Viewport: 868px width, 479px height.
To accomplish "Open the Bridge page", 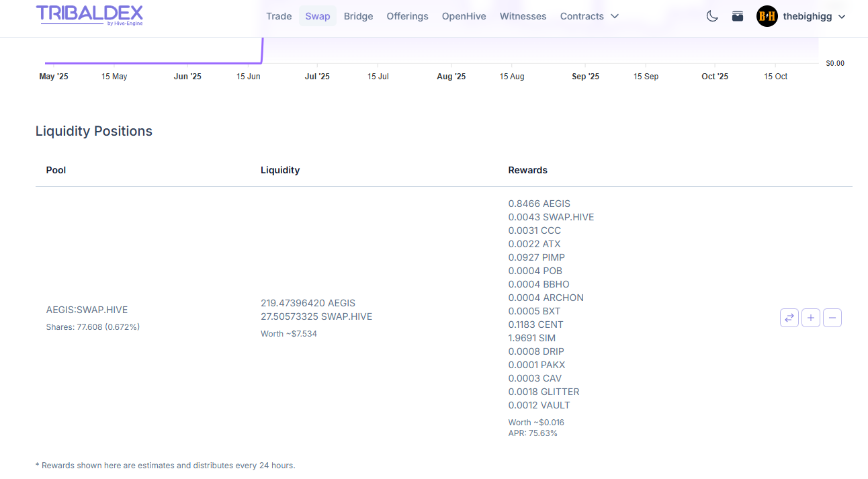I will (358, 16).
